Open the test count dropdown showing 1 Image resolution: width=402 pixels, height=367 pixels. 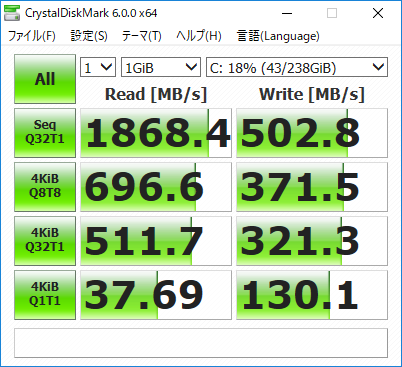[x=98, y=67]
